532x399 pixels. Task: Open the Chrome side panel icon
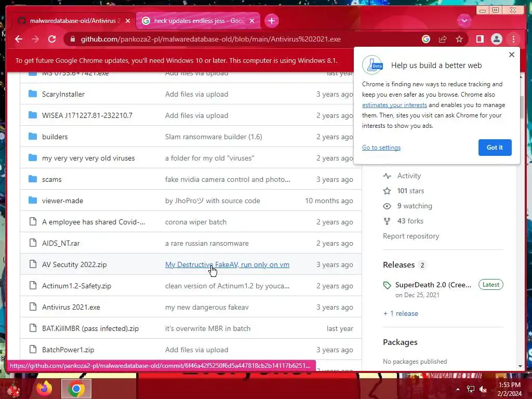480,39
